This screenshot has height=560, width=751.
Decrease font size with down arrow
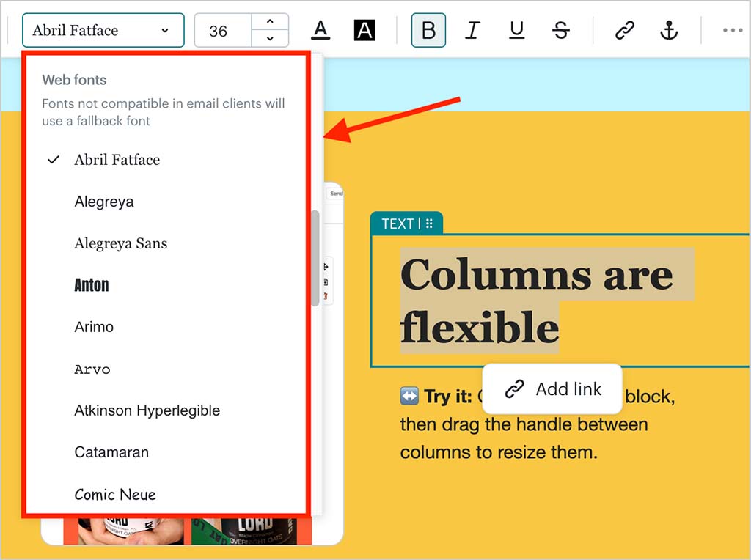(270, 38)
